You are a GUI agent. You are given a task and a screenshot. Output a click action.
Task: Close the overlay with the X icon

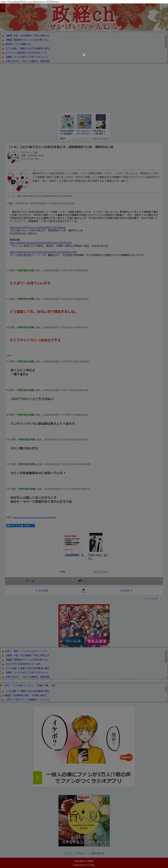pyautogui.click(x=84, y=55)
